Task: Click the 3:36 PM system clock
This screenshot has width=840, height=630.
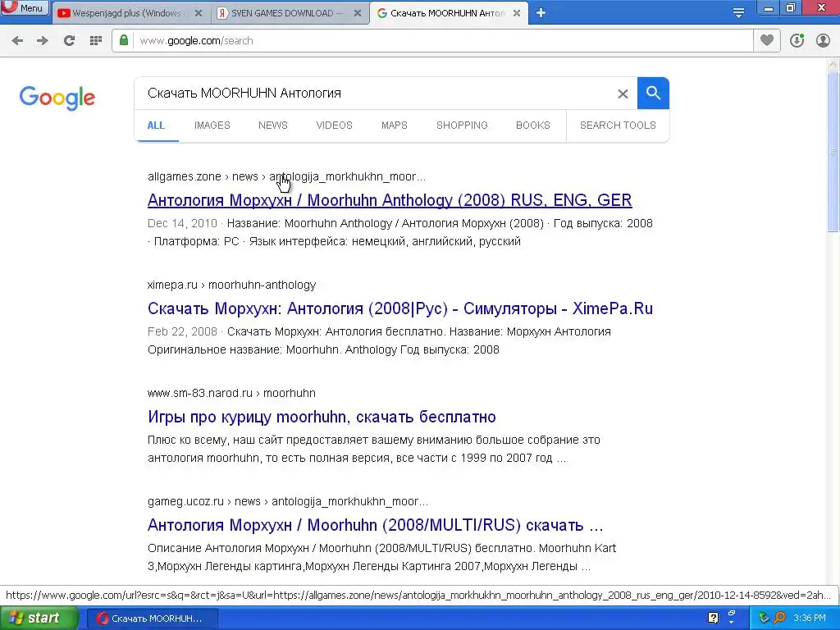Action: [810, 619]
